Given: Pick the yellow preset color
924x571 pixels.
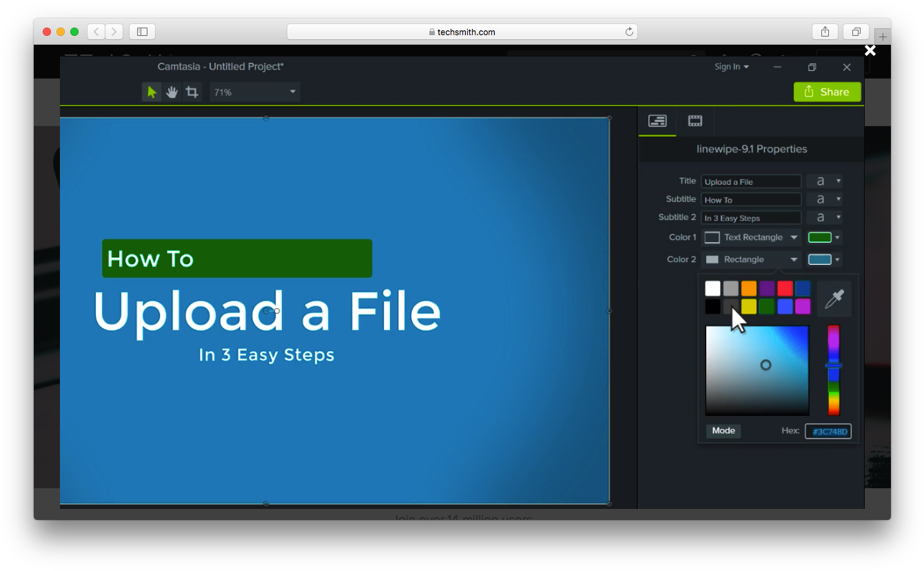Looking at the screenshot, I should tap(749, 306).
